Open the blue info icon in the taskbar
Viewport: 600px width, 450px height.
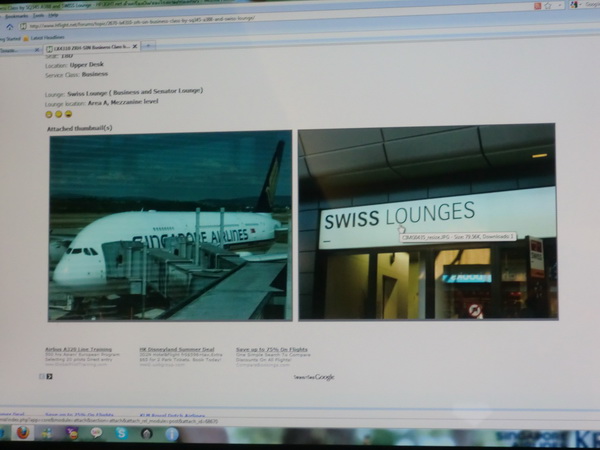(x=172, y=434)
